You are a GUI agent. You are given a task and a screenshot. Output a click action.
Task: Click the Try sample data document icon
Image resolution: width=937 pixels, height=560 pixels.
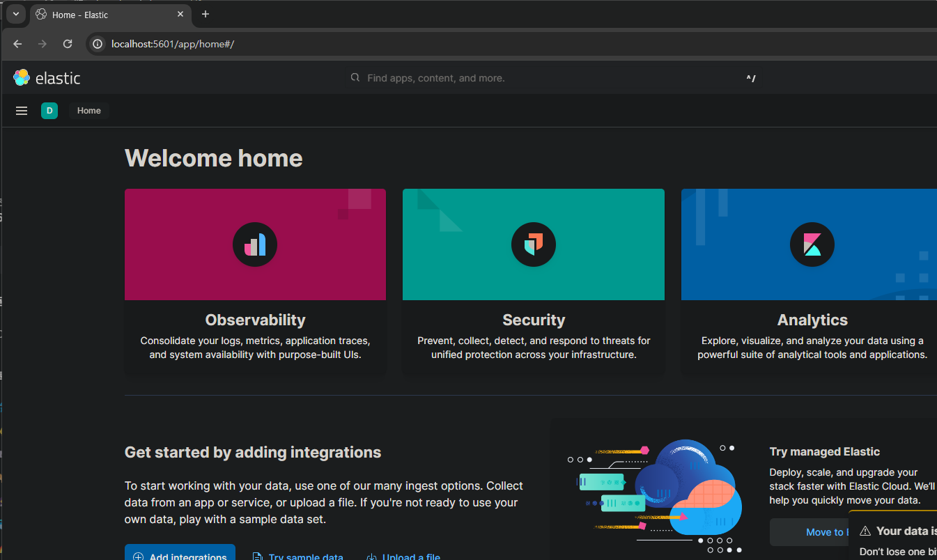click(257, 557)
